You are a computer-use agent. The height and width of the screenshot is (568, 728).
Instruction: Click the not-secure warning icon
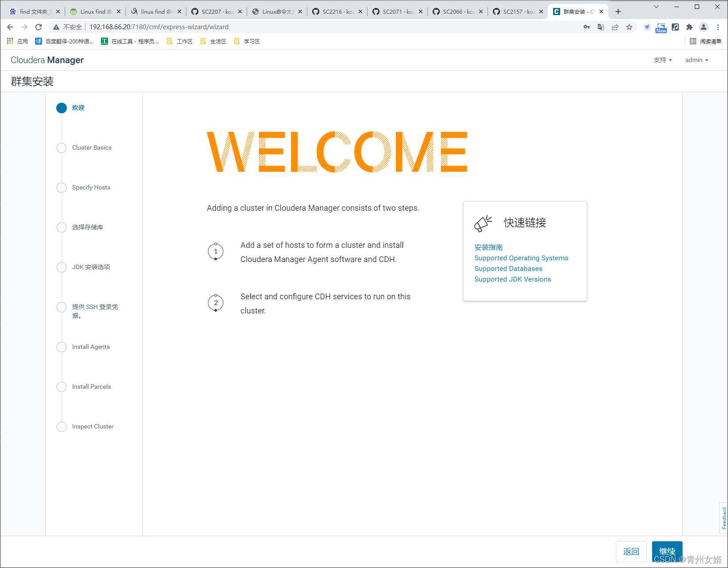pyautogui.click(x=56, y=27)
